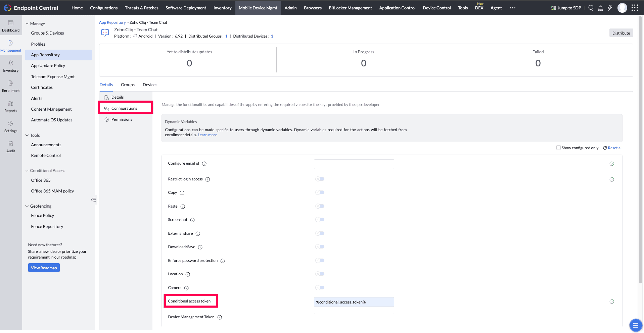Open the more modules ellipsis menu
644x333 pixels.
coord(512,8)
